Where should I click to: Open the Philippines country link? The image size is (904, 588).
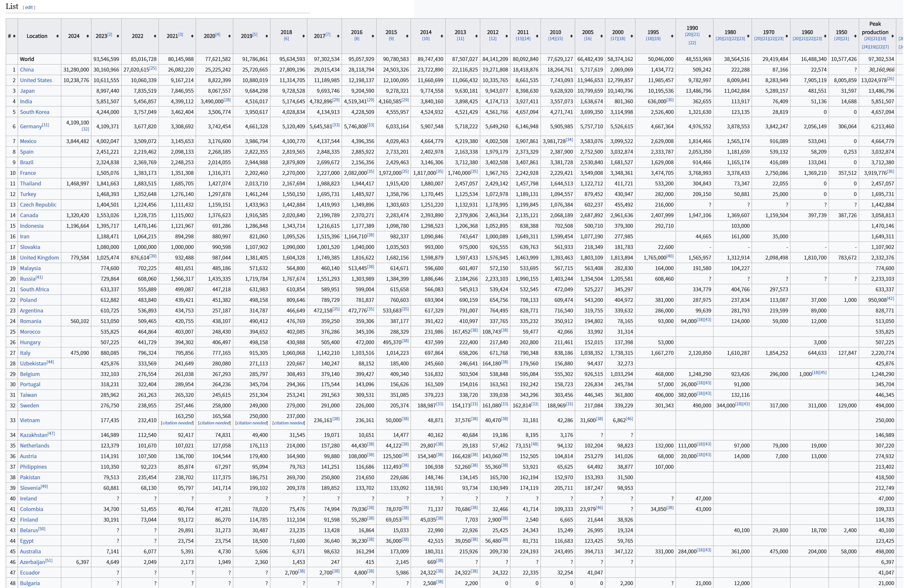pos(33,467)
